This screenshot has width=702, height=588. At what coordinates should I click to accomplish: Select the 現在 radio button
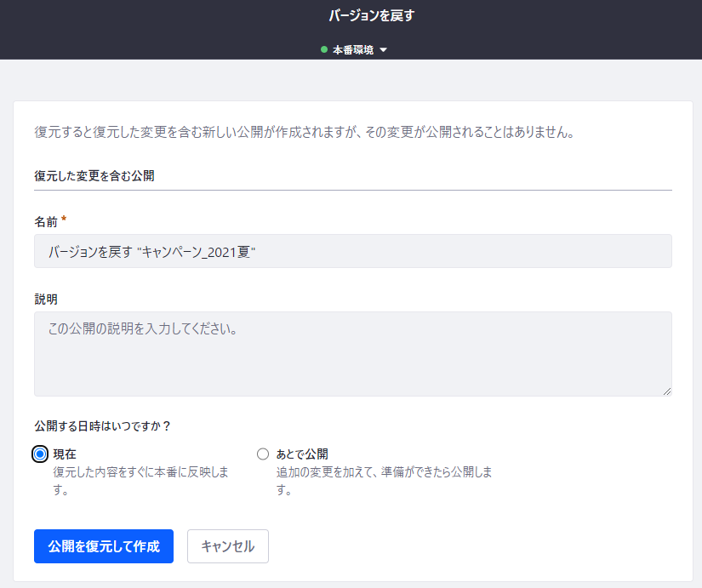(x=40, y=454)
